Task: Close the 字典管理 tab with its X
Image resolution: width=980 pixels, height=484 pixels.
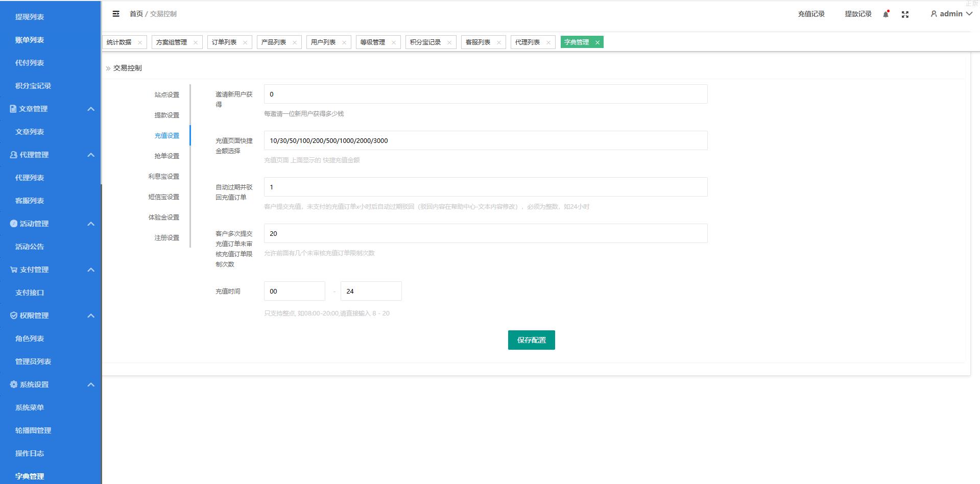Action: (597, 42)
